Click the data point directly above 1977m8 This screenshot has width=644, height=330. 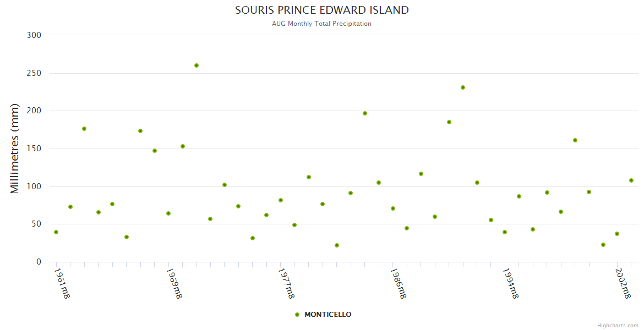click(x=281, y=200)
